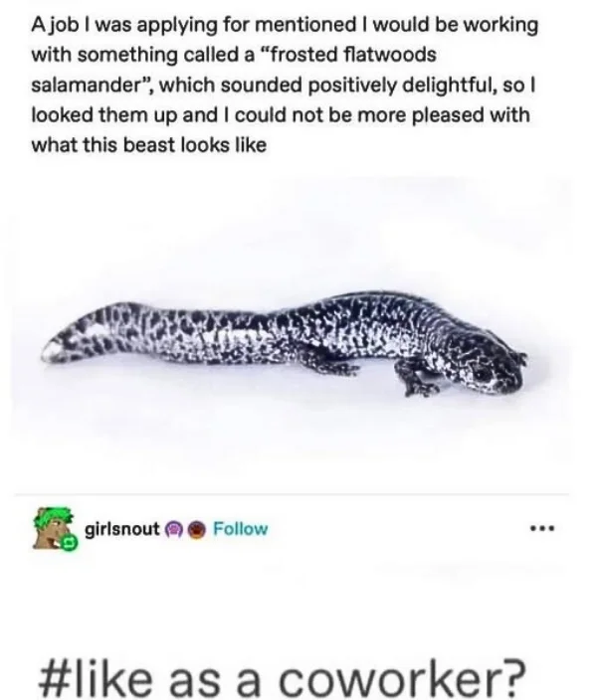The width and height of the screenshot is (597, 700).
Task: Click "A job I was applying" opening line
Action: [x=141, y=26]
